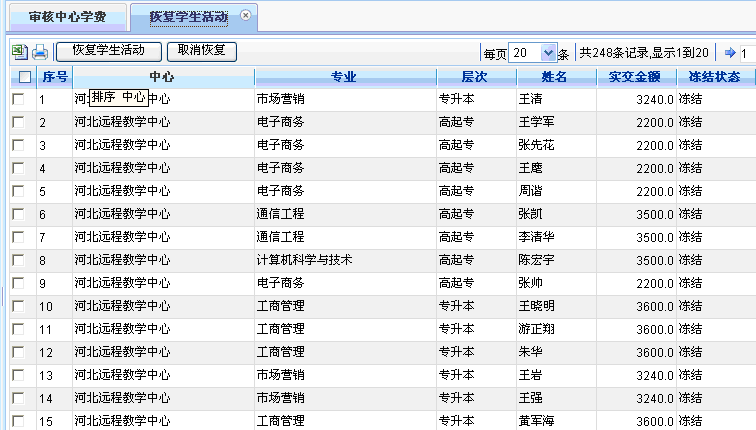Click 冻结 status in row 9
The width and height of the screenshot is (756, 430).
(x=690, y=283)
